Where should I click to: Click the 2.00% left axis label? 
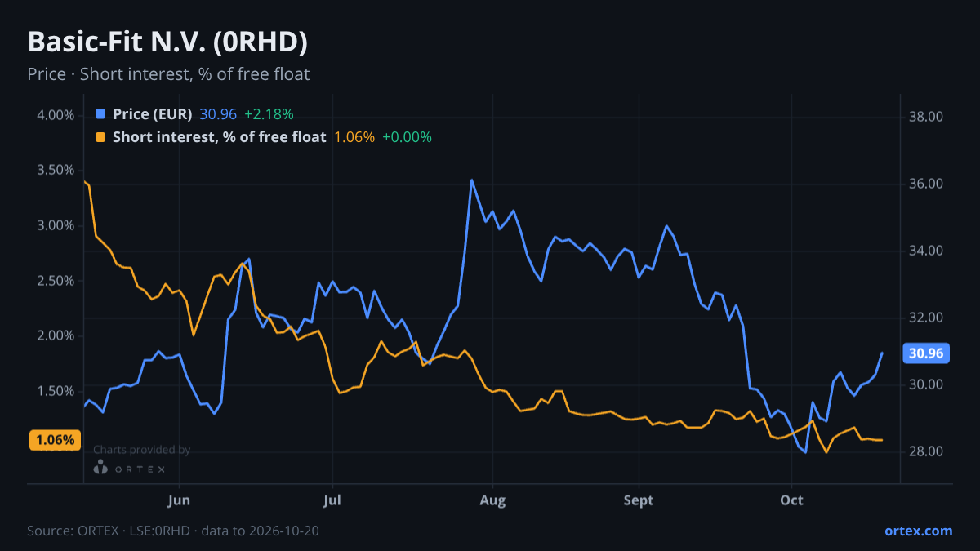(56, 335)
